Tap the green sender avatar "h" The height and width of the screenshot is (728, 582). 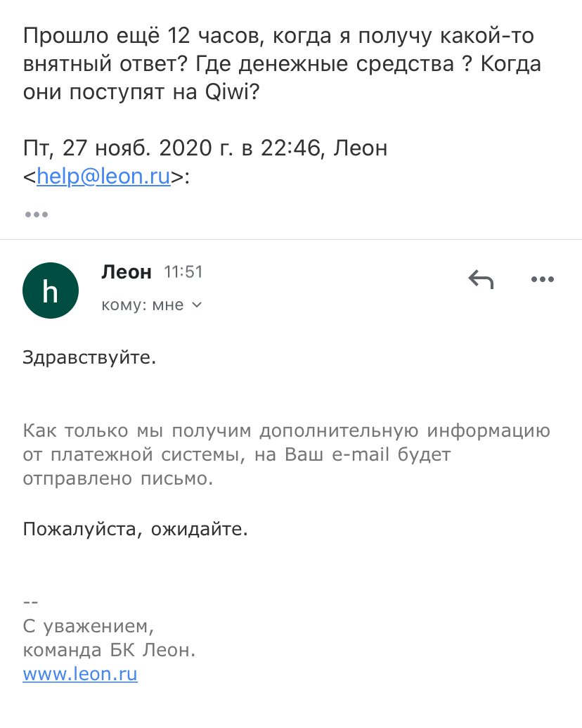pyautogui.click(x=51, y=290)
